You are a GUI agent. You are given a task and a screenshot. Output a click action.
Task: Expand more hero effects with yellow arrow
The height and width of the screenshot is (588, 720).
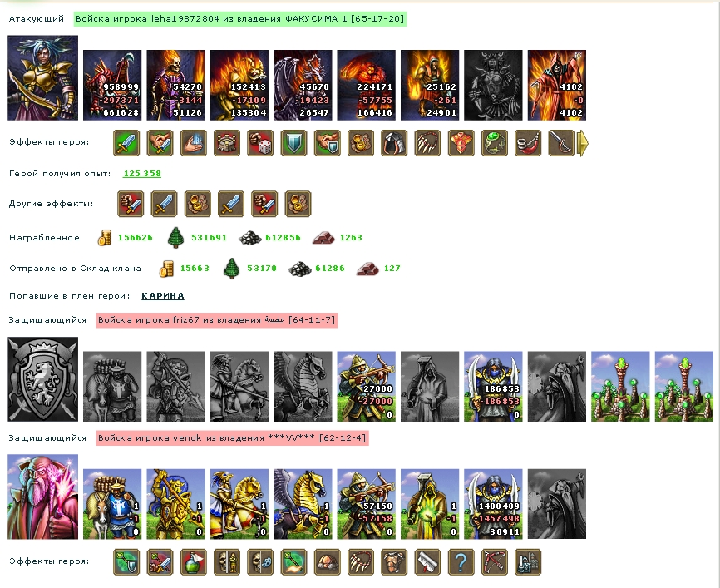click(582, 143)
